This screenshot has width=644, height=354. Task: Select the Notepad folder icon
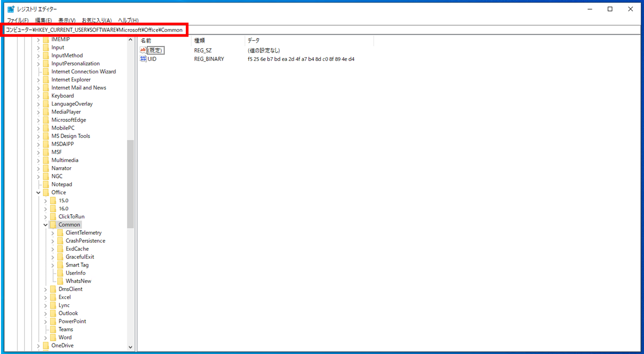(46, 184)
